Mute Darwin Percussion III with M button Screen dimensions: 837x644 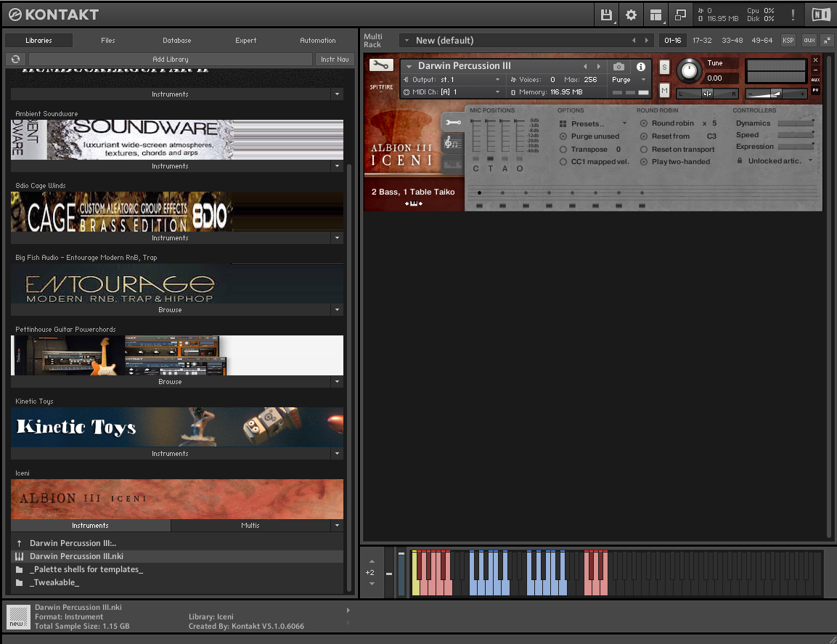click(x=664, y=91)
